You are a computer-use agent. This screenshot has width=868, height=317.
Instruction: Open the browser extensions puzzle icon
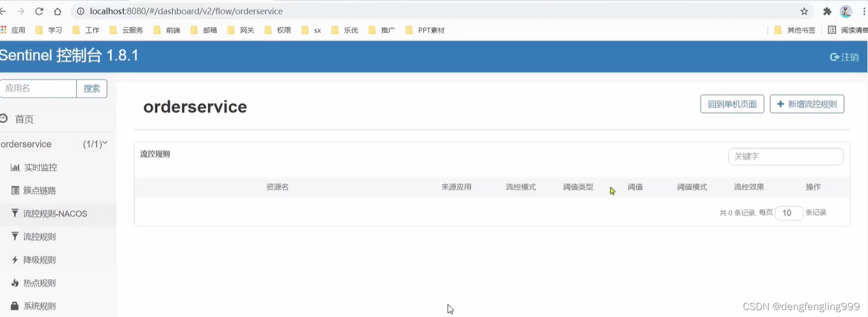click(x=827, y=11)
